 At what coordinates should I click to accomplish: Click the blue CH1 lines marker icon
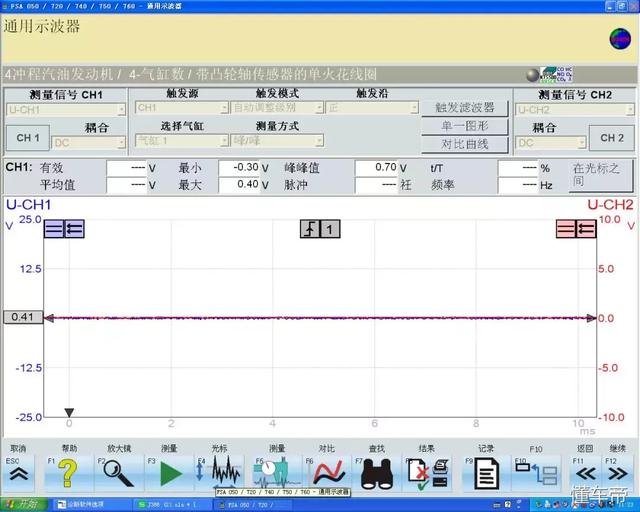pyautogui.click(x=54, y=229)
